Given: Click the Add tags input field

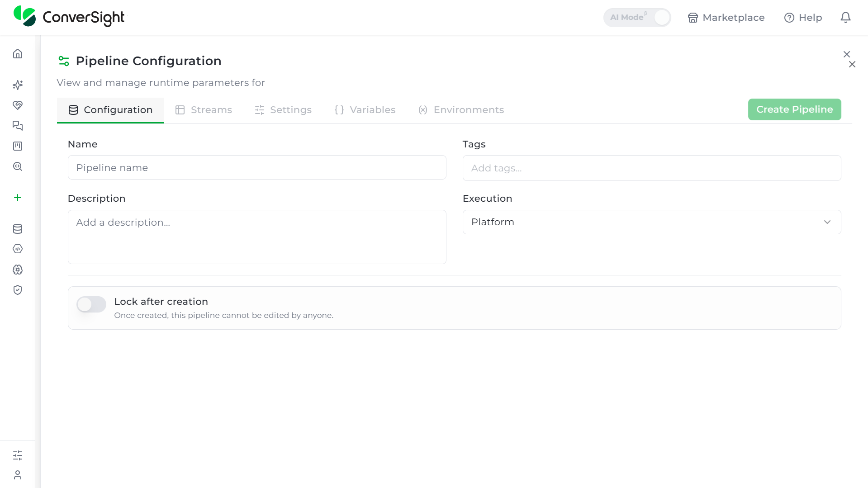Looking at the screenshot, I should click(x=652, y=168).
